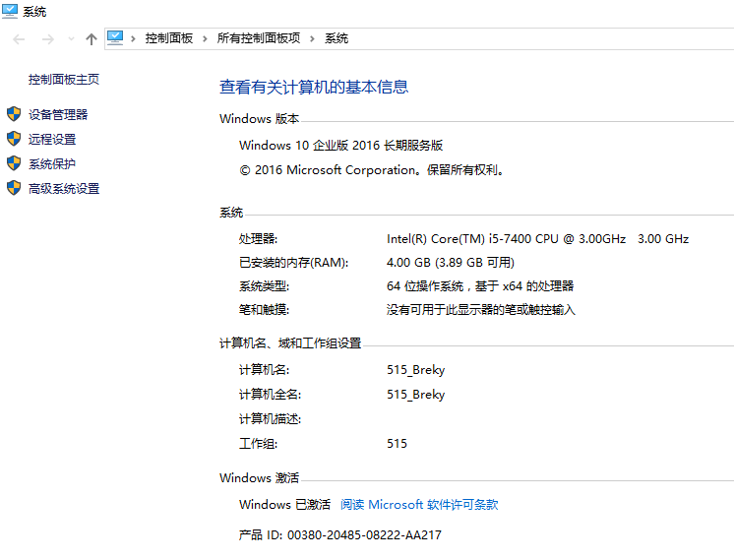Click shield icon beside 远程设置
This screenshot has height=560, width=734.
point(14,139)
